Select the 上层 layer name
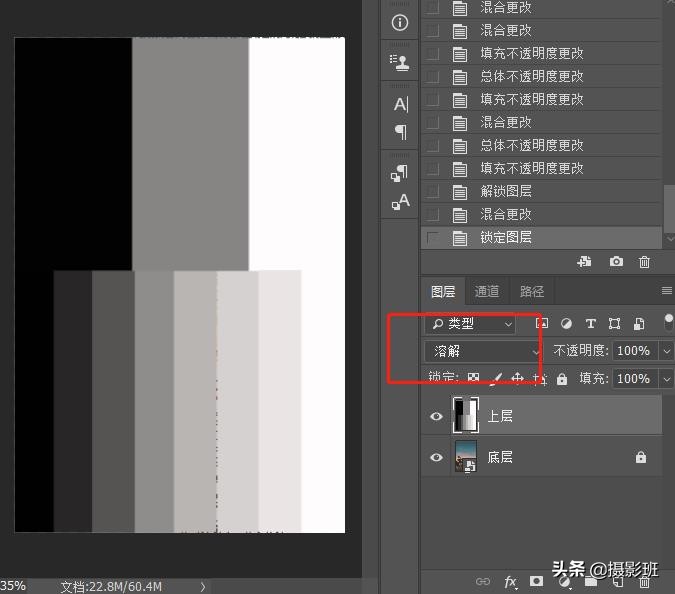The width and height of the screenshot is (675, 594). click(500, 416)
